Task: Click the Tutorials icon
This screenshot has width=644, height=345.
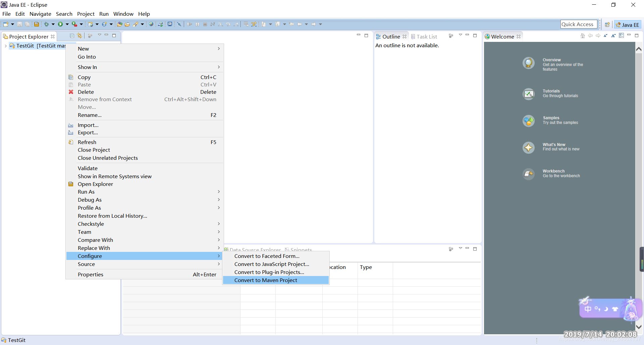Action: coord(529,94)
